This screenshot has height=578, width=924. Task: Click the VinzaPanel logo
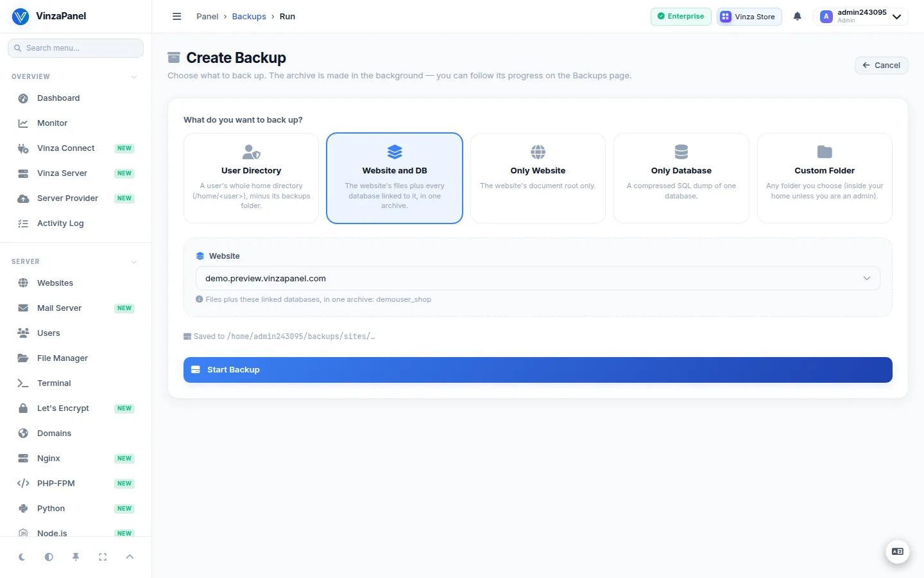tap(49, 16)
